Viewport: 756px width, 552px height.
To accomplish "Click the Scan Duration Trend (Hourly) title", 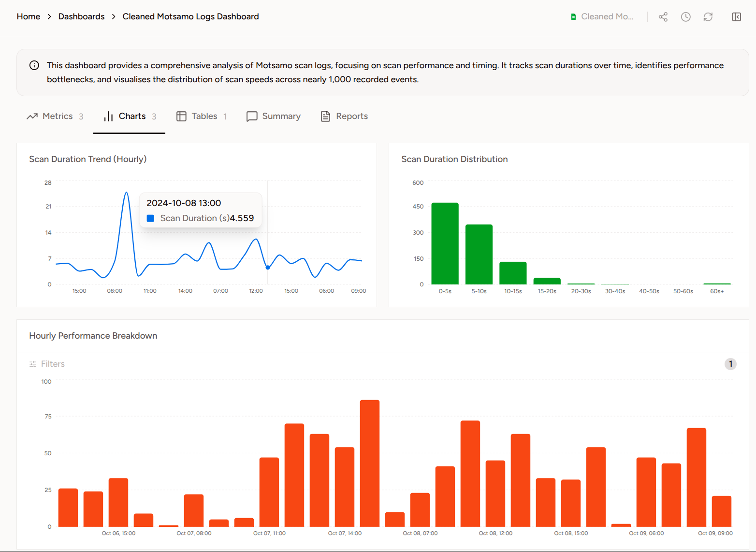I will (88, 159).
